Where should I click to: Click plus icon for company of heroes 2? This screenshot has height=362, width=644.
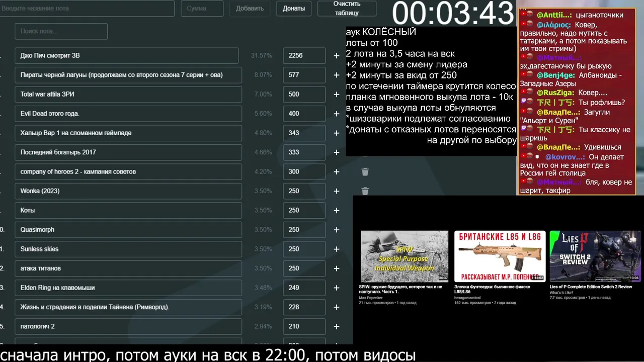point(337,172)
